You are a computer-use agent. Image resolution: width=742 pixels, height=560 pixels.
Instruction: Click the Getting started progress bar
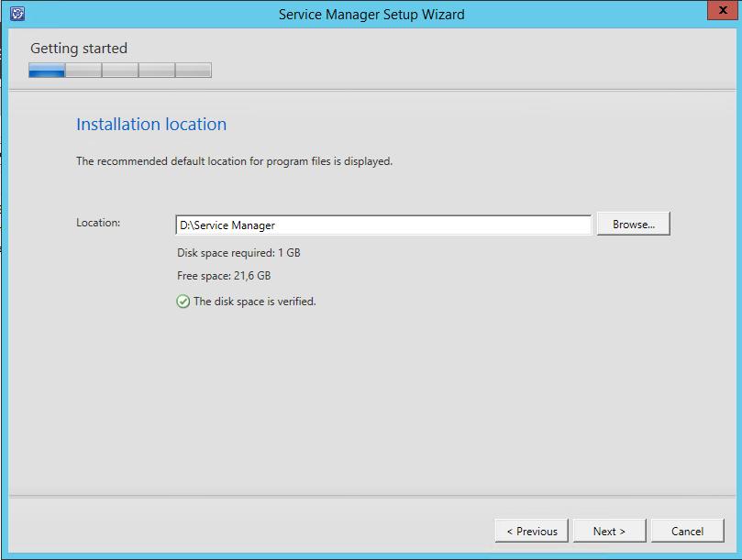pyautogui.click(x=120, y=70)
